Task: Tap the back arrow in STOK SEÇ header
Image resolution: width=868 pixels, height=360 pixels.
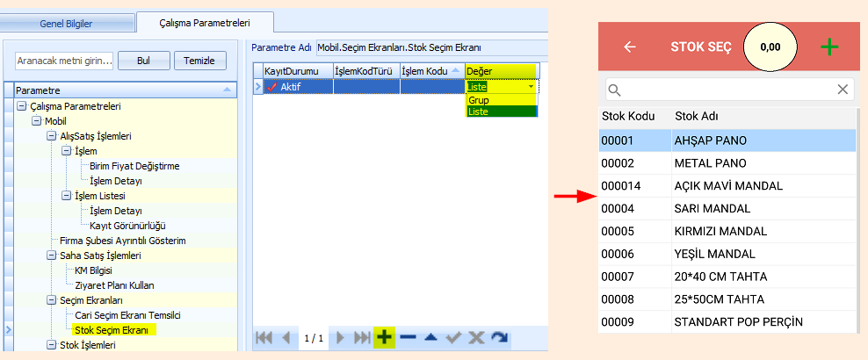Action: (x=630, y=47)
